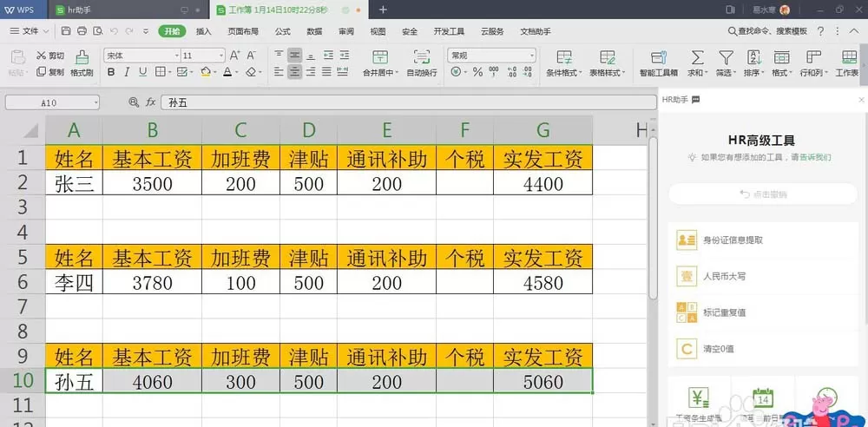Expand the font color dropdown arrow
Screen dimensions: 868x427
click(238, 73)
